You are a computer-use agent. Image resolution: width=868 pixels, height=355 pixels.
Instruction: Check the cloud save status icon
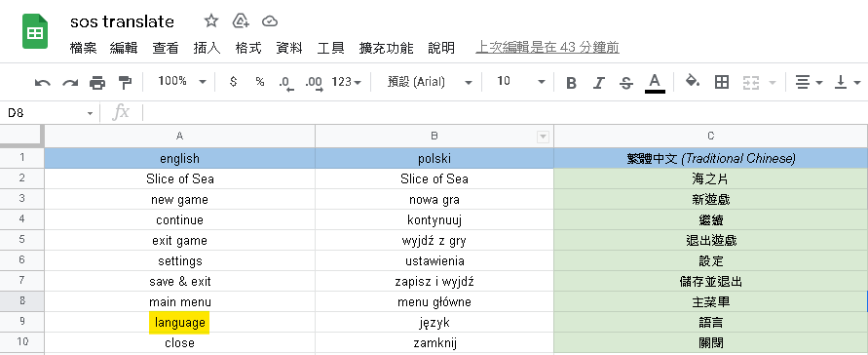pyautogui.click(x=270, y=21)
